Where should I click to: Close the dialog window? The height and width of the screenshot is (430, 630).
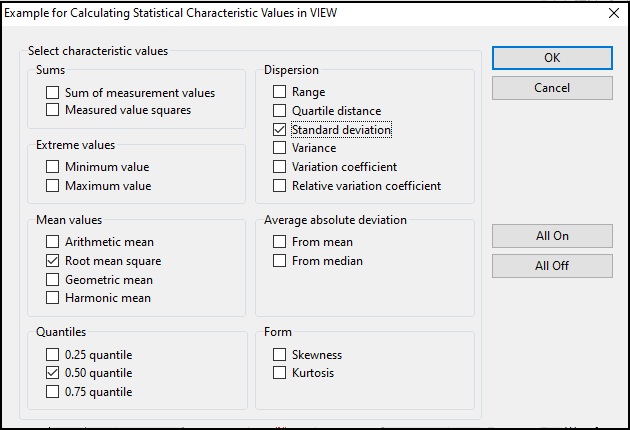click(x=613, y=13)
